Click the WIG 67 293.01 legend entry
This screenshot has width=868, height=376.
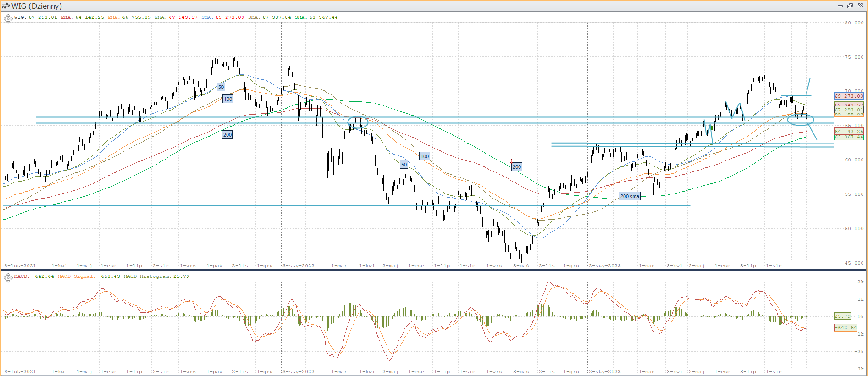(36, 17)
